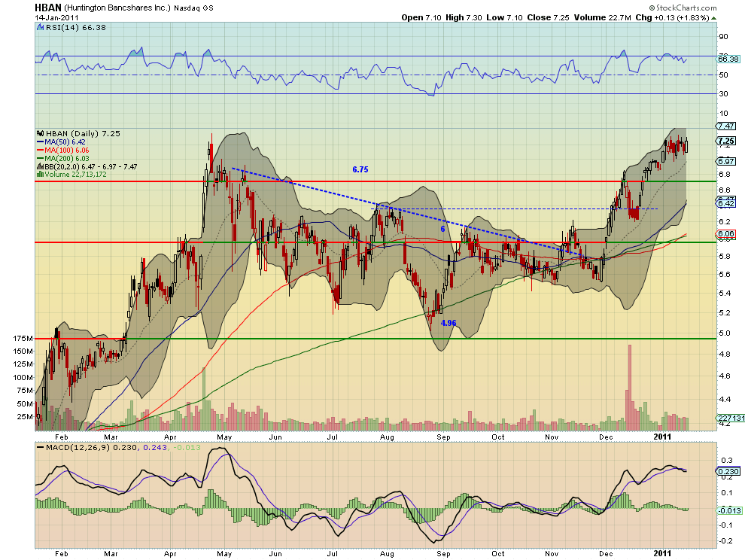This screenshot has width=745, height=560.
Task: Click the Low 7.10 value in header
Action: coord(504,17)
